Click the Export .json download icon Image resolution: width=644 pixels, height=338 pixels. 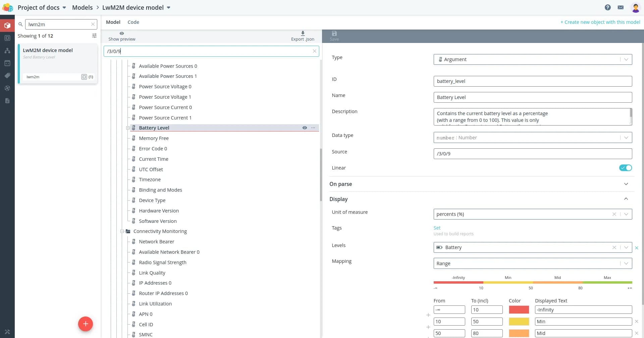[303, 34]
